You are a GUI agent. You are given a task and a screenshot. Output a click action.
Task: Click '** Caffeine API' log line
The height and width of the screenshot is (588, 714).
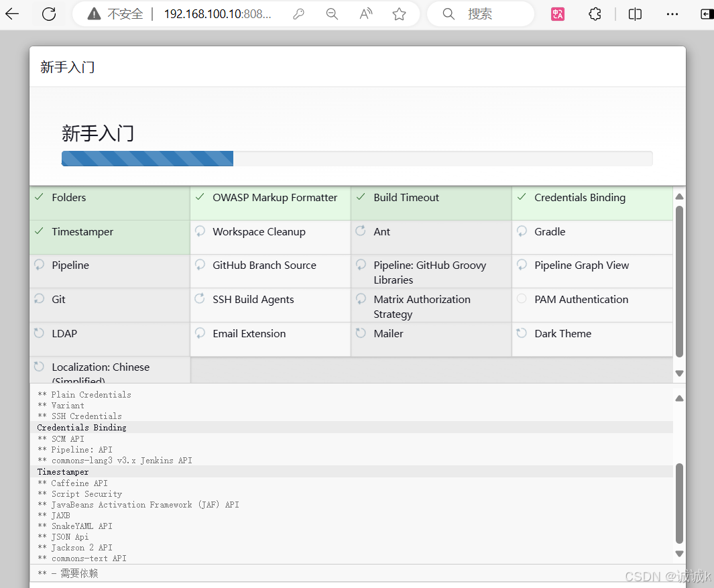(x=72, y=483)
